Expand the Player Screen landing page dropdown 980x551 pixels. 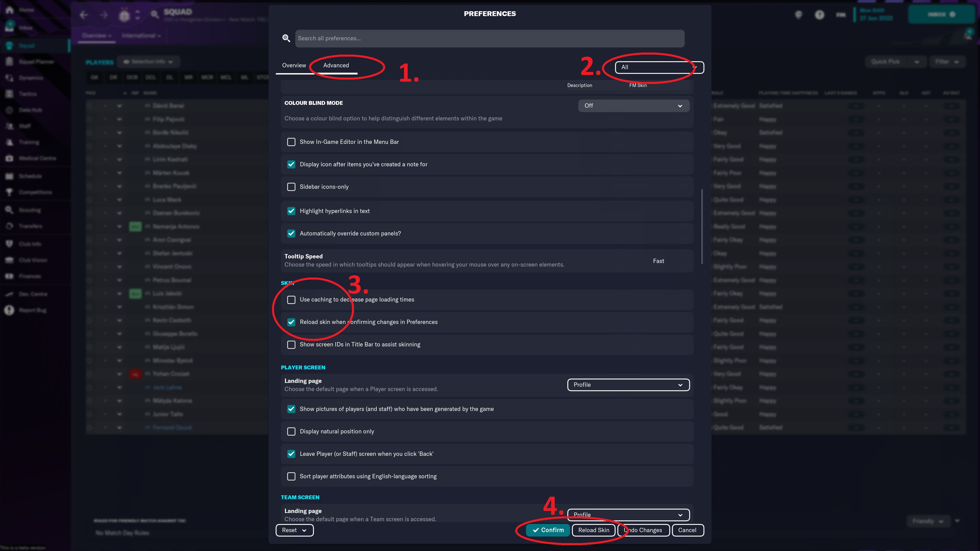click(x=628, y=385)
